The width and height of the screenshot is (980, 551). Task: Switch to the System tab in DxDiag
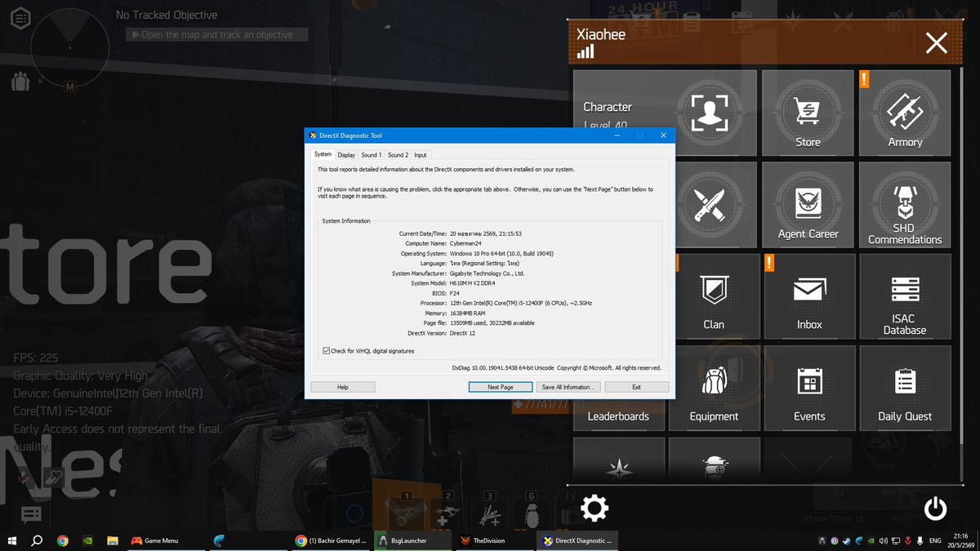pyautogui.click(x=323, y=154)
